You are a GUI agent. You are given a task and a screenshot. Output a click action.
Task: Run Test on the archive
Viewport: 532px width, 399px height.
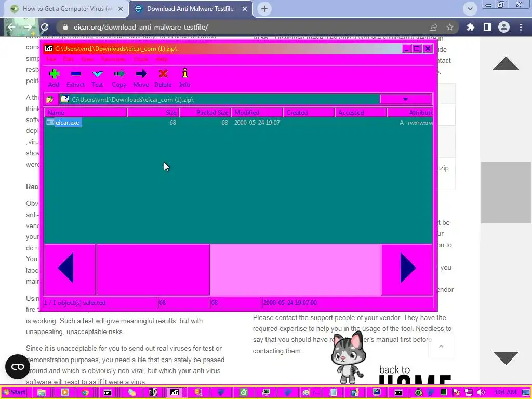[x=97, y=78]
